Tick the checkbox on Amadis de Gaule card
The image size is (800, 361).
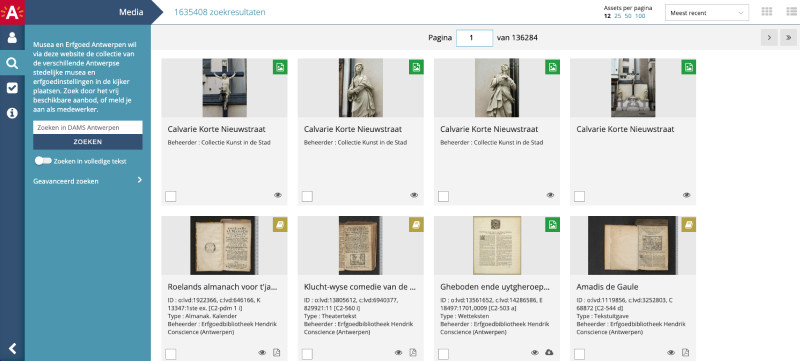pos(579,354)
